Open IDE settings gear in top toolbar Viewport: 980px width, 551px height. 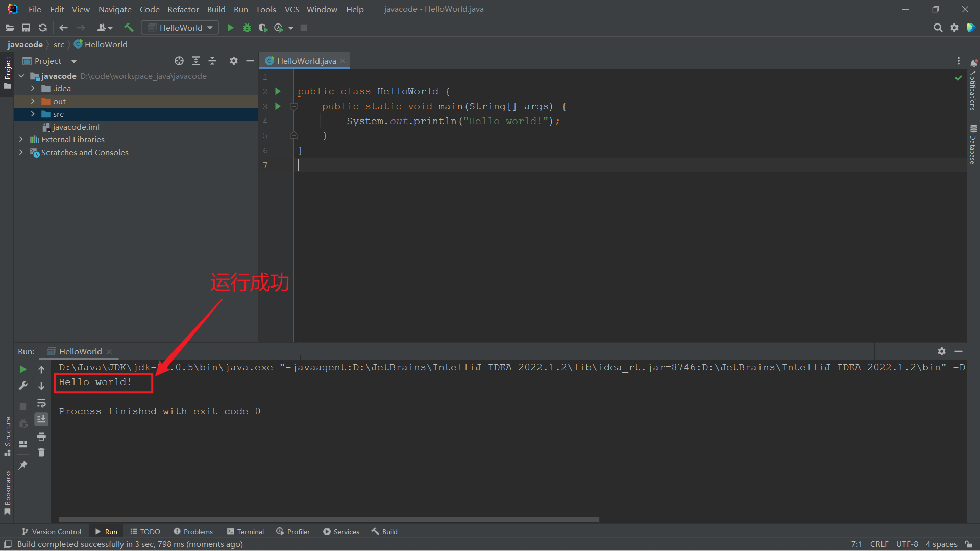point(954,28)
